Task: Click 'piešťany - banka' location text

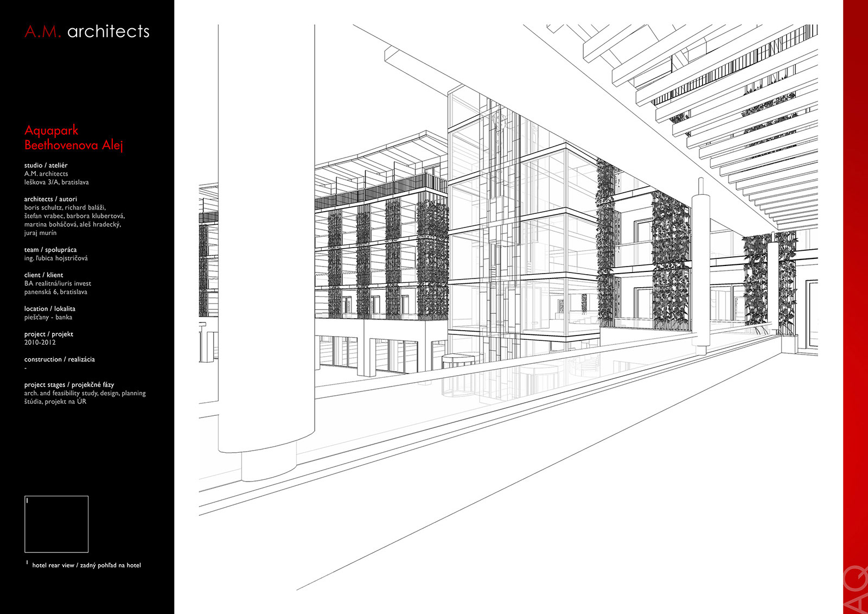Action: click(48, 317)
